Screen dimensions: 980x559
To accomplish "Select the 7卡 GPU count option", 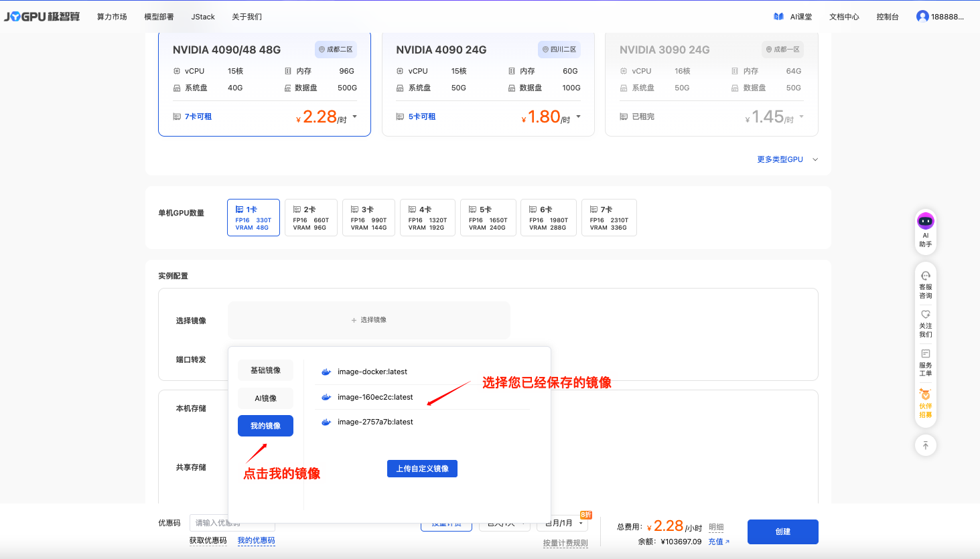I will coord(608,218).
